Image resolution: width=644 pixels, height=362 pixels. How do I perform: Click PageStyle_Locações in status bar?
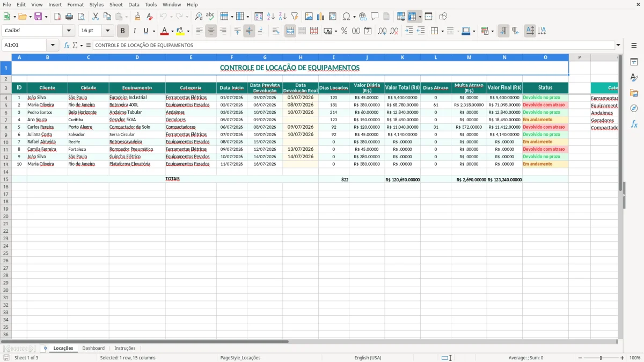(240, 358)
